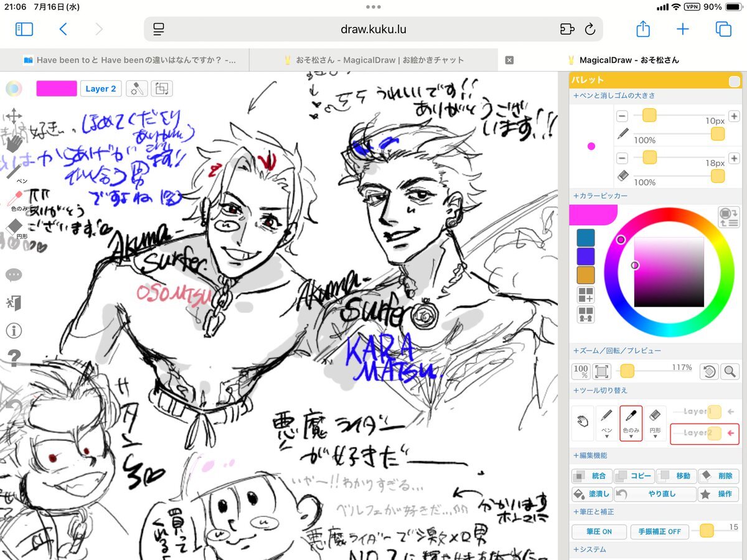
Task: Open pen settings icon beside Layer 2 button
Action: tap(136, 88)
